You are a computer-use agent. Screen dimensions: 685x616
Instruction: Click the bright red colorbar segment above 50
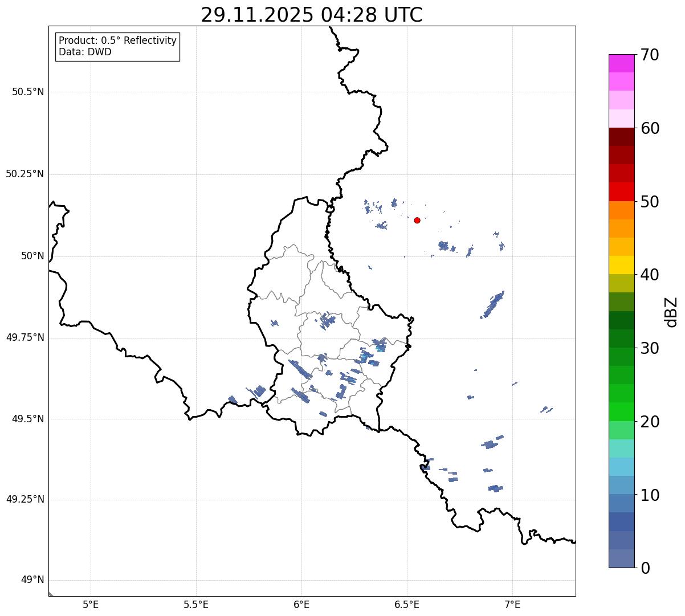[621, 191]
